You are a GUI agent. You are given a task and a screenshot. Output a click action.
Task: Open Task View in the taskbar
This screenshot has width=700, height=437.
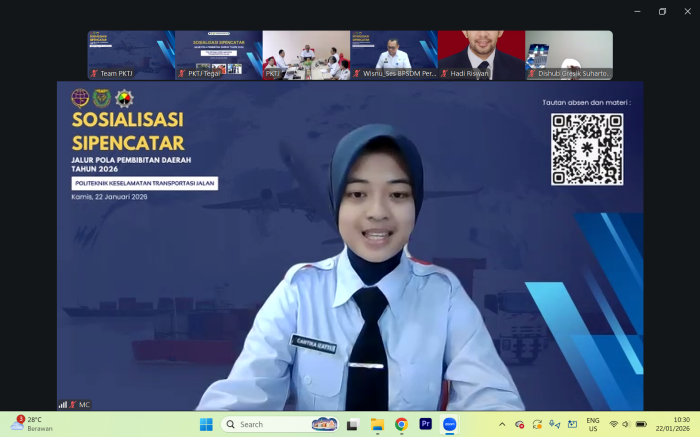[x=352, y=424]
